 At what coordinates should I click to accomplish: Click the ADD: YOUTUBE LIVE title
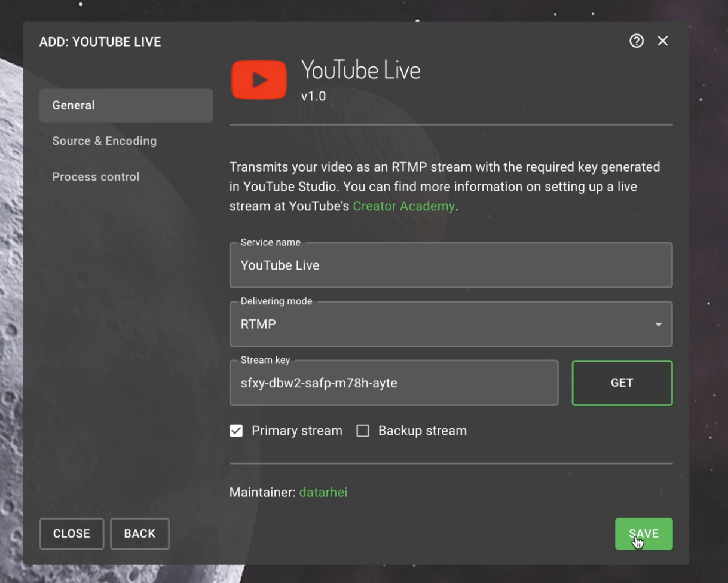(100, 42)
